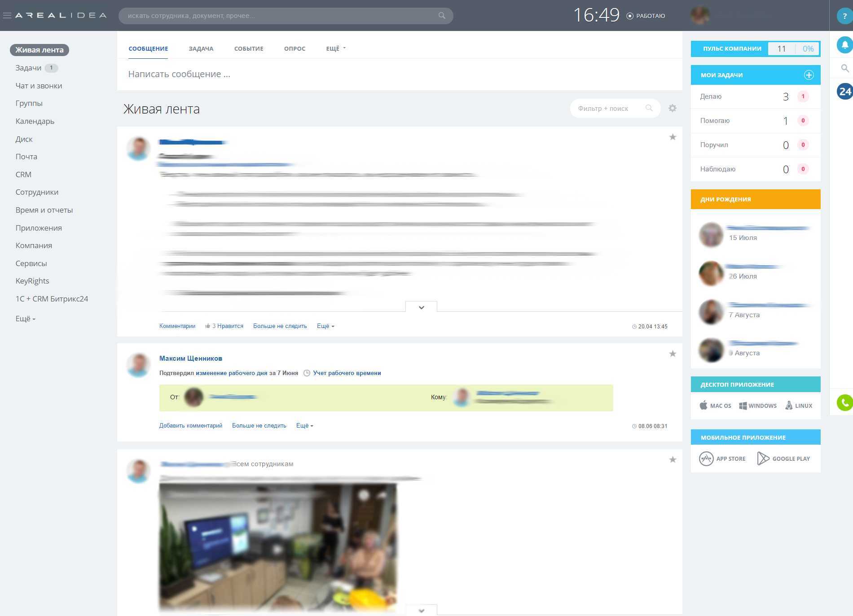The height and width of the screenshot is (616, 853).
Task: Open the help question mark icon
Action: tap(844, 16)
